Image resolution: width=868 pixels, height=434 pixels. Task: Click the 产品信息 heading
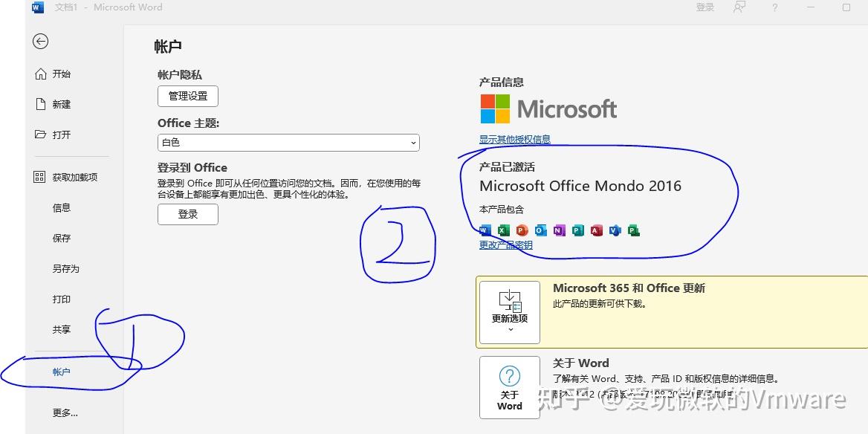pos(502,82)
